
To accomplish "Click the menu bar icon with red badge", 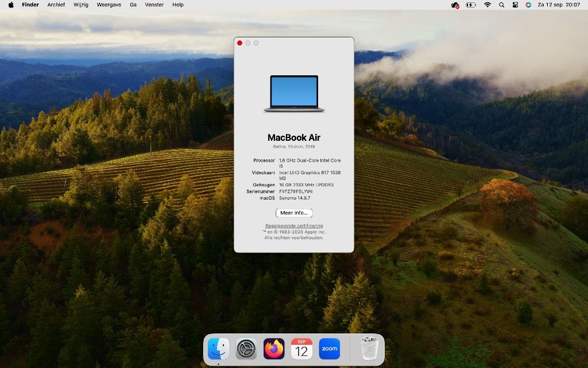I will click(455, 5).
